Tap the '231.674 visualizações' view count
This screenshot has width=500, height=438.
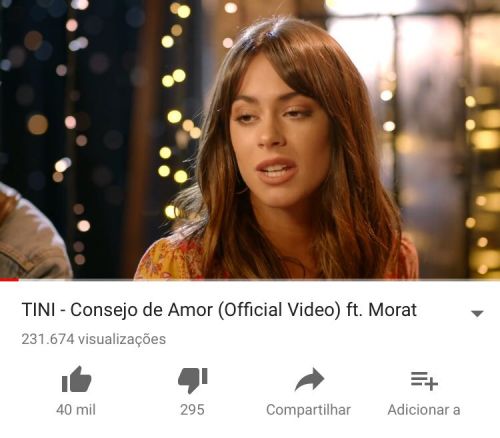[94, 339]
